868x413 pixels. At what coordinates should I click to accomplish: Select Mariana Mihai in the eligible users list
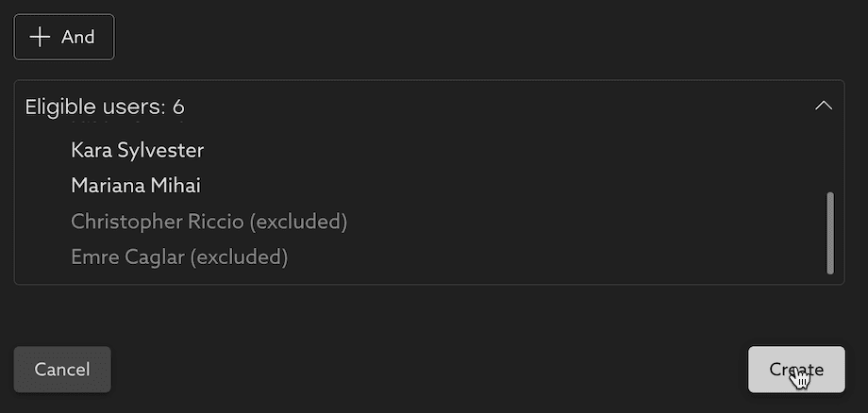(x=135, y=186)
